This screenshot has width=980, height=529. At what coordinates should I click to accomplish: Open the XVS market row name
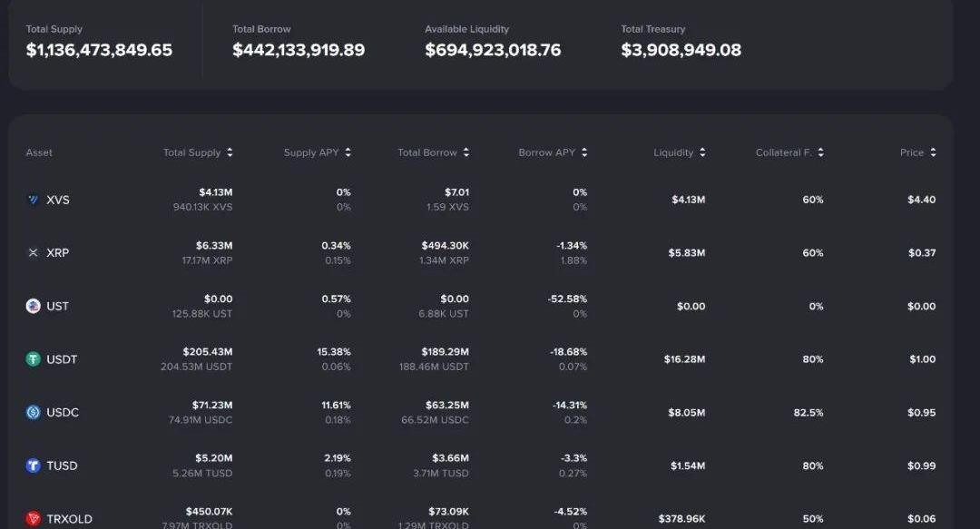pyautogui.click(x=58, y=200)
